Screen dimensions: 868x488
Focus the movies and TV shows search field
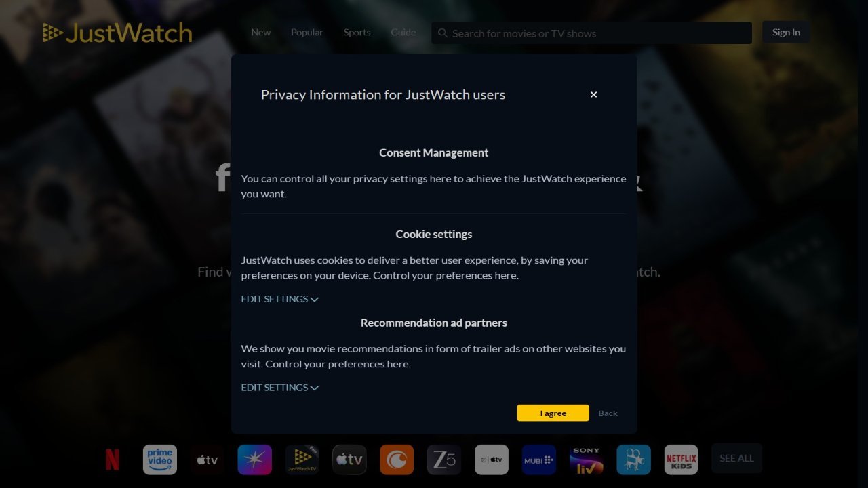[591, 33]
